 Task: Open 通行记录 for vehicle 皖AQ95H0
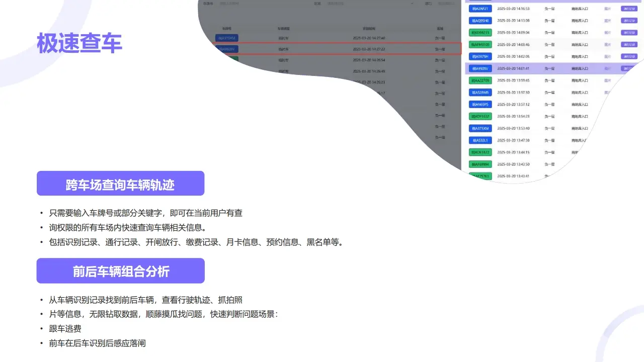629,21
